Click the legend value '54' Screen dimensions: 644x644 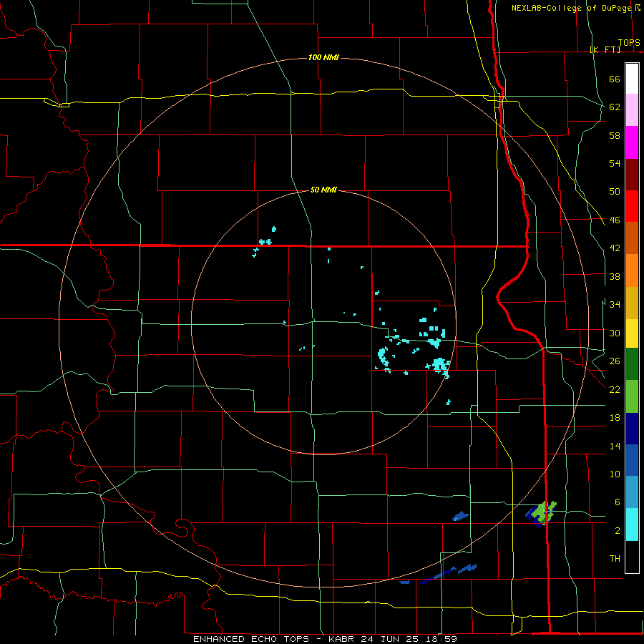coord(615,163)
